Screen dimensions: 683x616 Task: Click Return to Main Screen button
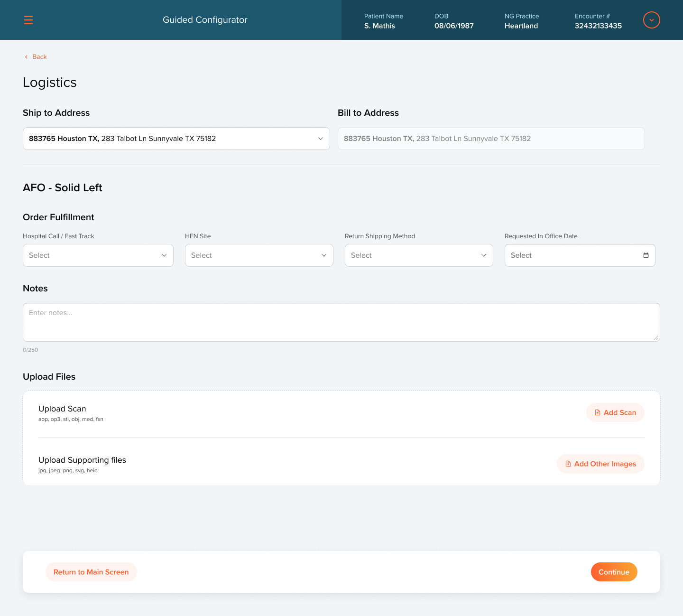click(91, 572)
